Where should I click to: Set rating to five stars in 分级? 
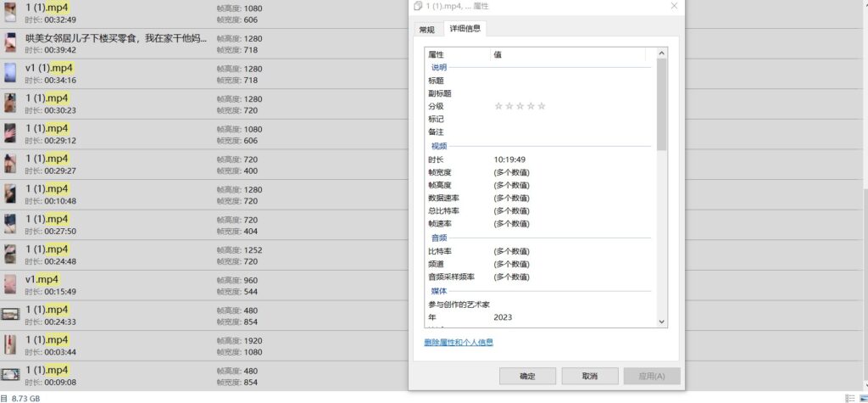[x=542, y=106]
